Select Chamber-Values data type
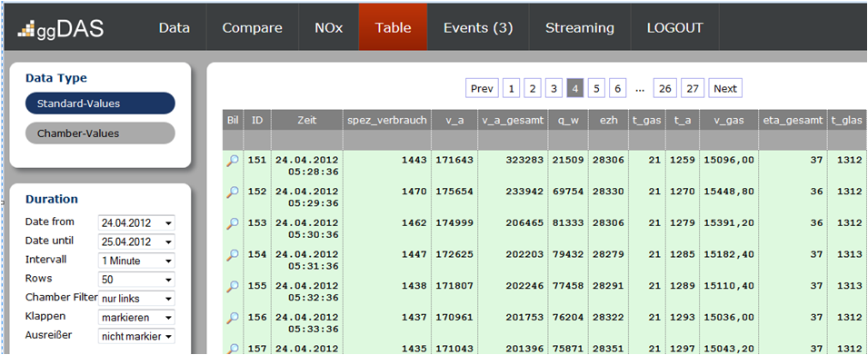868x355 pixels. [100, 133]
